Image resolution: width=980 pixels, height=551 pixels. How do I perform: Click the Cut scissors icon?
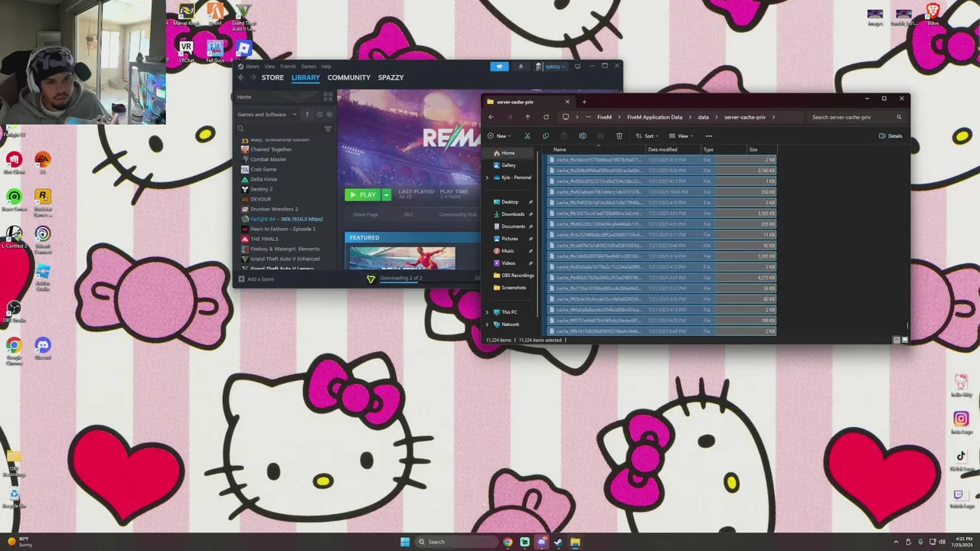pos(527,136)
